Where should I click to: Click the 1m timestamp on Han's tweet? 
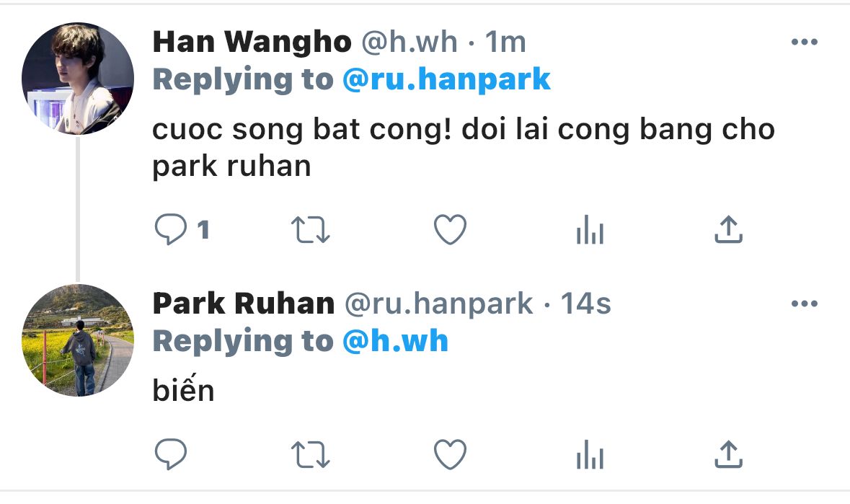505,42
